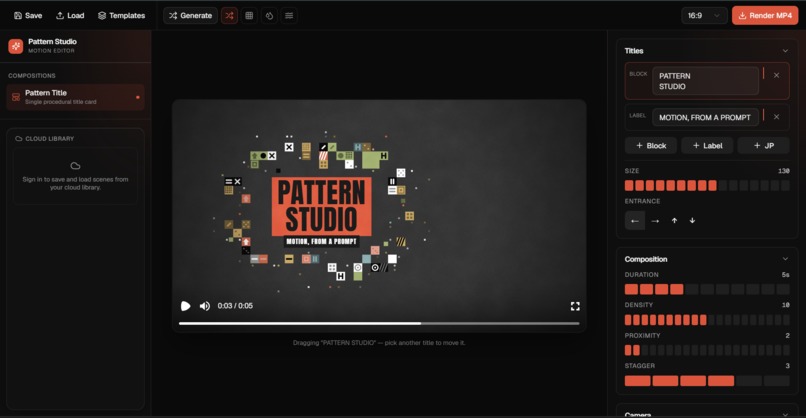Adjust the Duration slider
This screenshot has width=806, height=418.
707,289
